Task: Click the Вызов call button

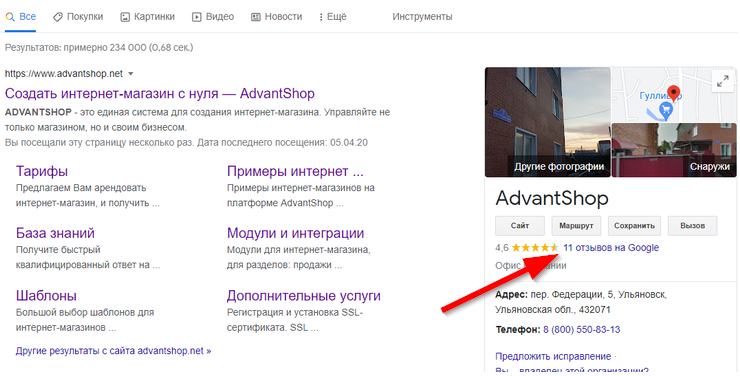Action: point(692,226)
